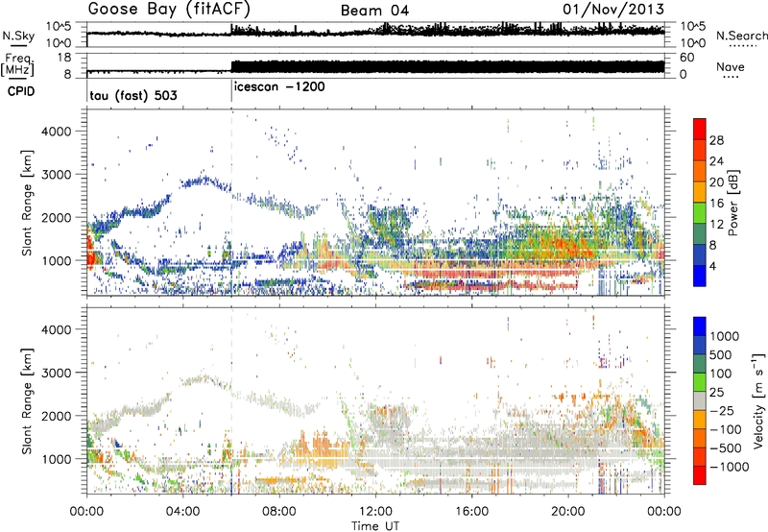Select the Beam 04 heading
Image resolution: width=768 pixels, height=532 pixels.
click(374, 11)
